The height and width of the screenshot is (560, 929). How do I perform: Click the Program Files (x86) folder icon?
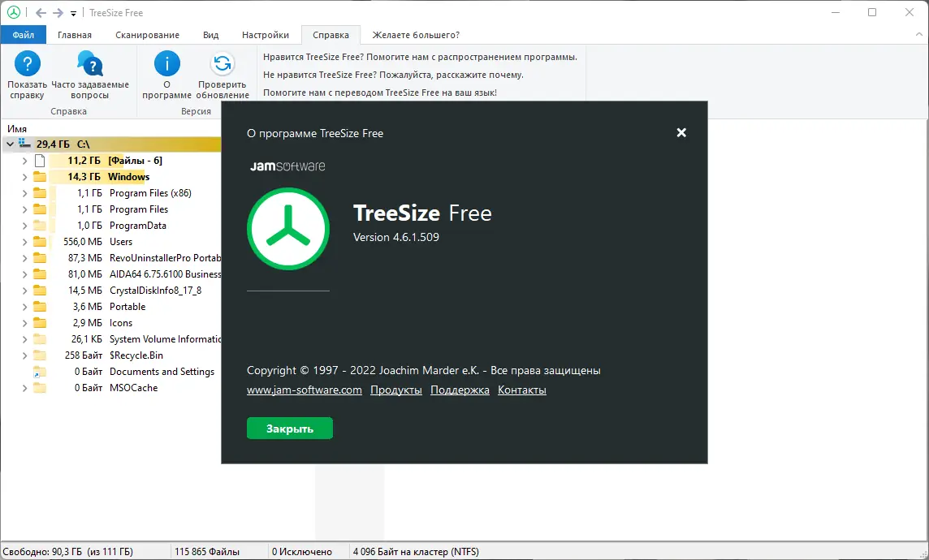[x=40, y=193]
